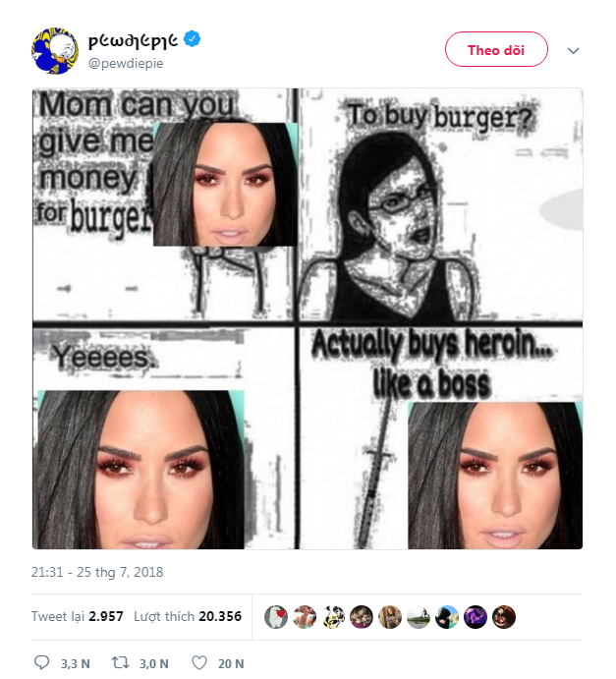View the "Tweet lại 2.957" retweet list
This screenshot has width=616, height=679.
77,616
